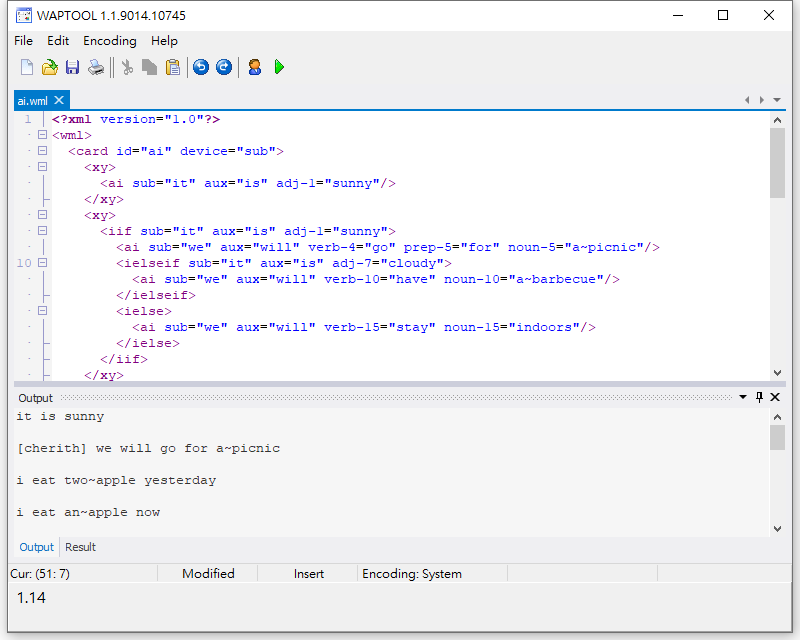Click the Open folder toolbar icon
800x640 pixels.
click(50, 67)
